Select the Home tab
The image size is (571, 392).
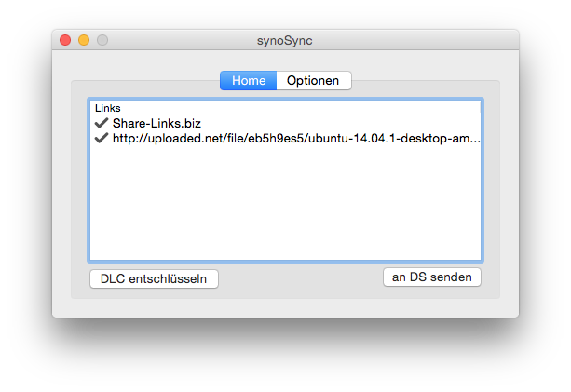coord(249,80)
